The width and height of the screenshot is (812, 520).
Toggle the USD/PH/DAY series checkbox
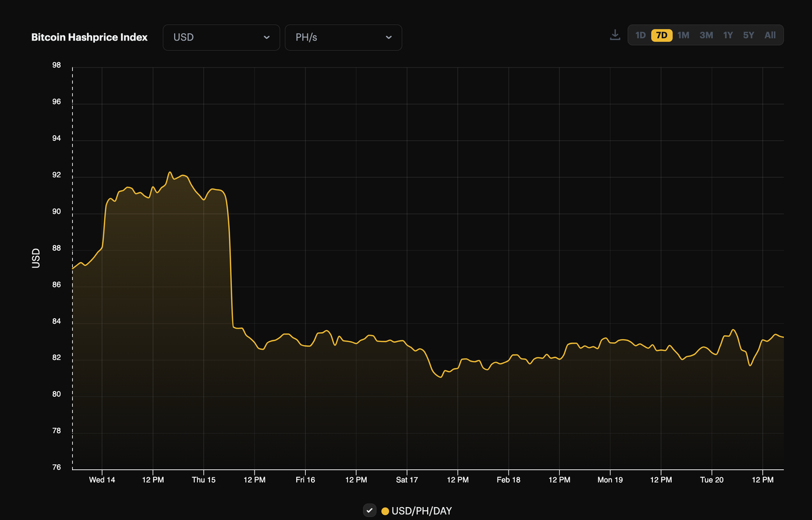pos(369,511)
